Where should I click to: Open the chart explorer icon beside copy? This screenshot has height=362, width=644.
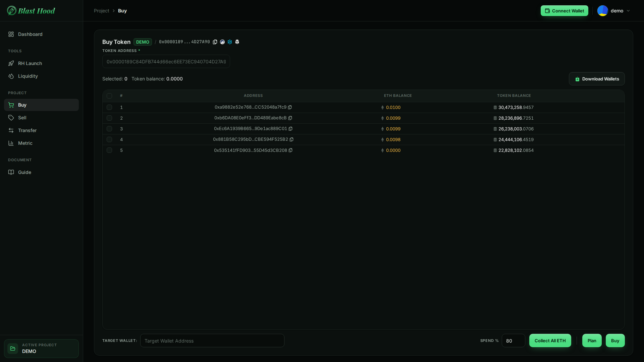pyautogui.click(x=222, y=42)
